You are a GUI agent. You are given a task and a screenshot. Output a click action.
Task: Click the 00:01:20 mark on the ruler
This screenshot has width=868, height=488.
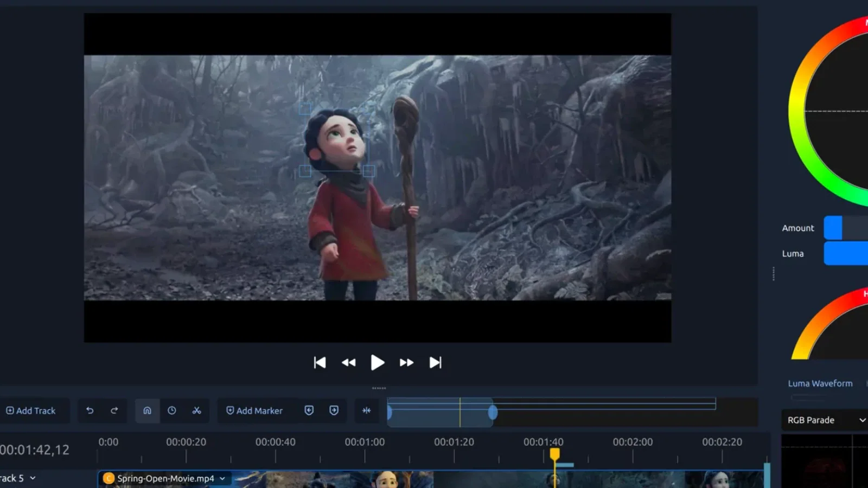point(454,442)
